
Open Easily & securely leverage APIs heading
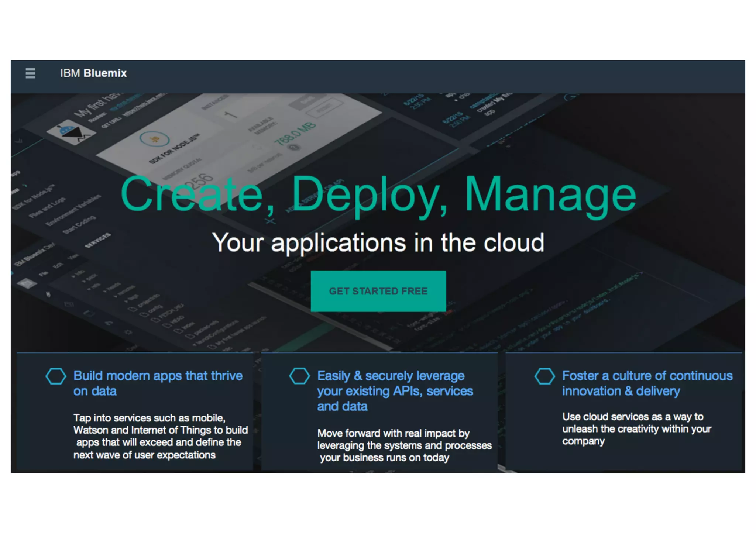395,391
